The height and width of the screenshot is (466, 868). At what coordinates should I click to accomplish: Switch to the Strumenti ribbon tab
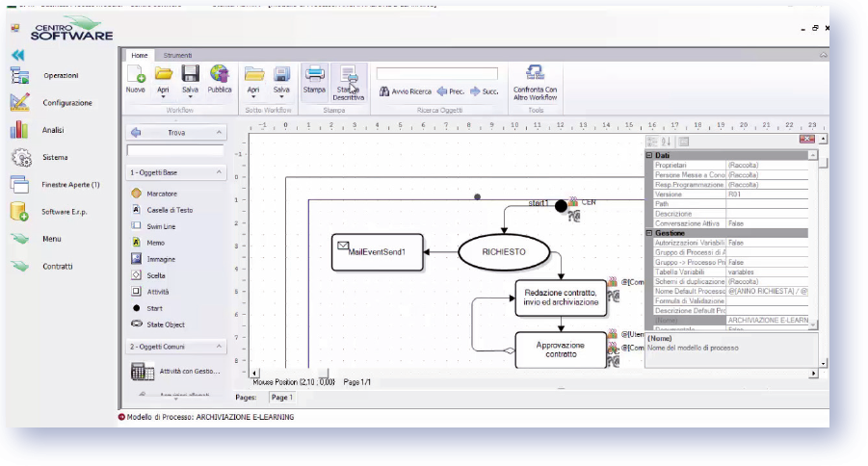coord(177,55)
